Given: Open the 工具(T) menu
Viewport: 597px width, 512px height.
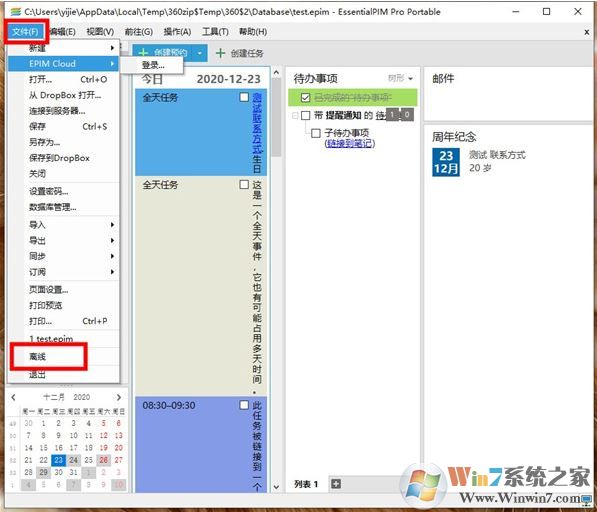Looking at the screenshot, I should (x=215, y=32).
